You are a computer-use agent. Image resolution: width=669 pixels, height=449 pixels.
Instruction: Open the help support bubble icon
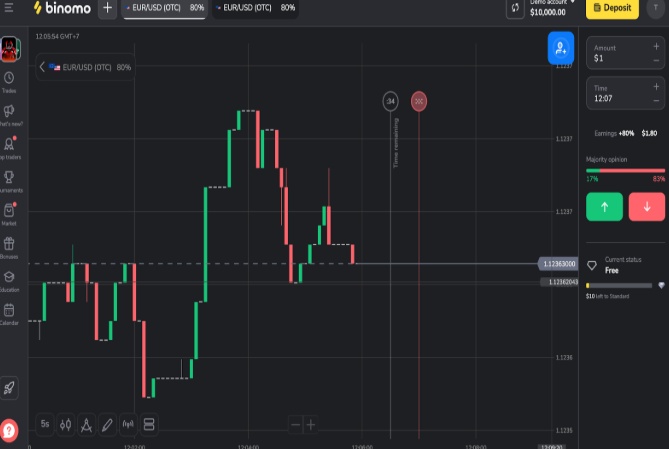click(10, 431)
